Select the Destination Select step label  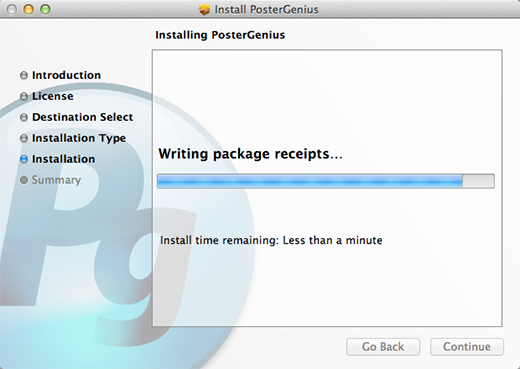point(82,117)
